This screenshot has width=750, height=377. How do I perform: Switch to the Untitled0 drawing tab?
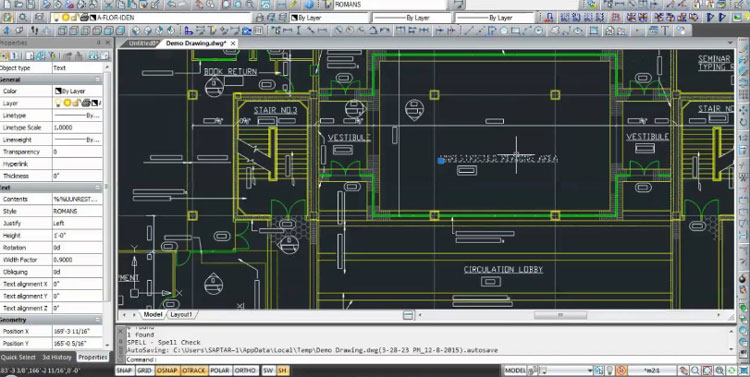(143, 43)
